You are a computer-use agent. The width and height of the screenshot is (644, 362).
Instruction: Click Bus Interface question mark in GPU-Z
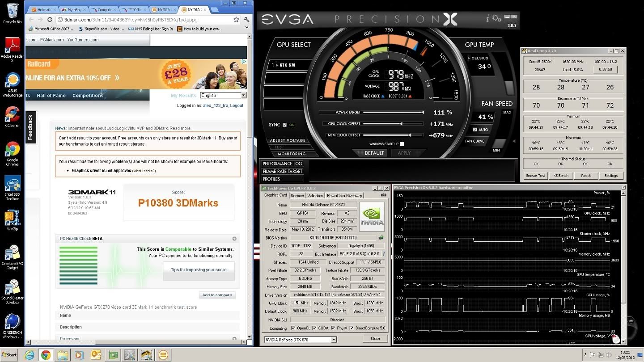click(x=383, y=254)
